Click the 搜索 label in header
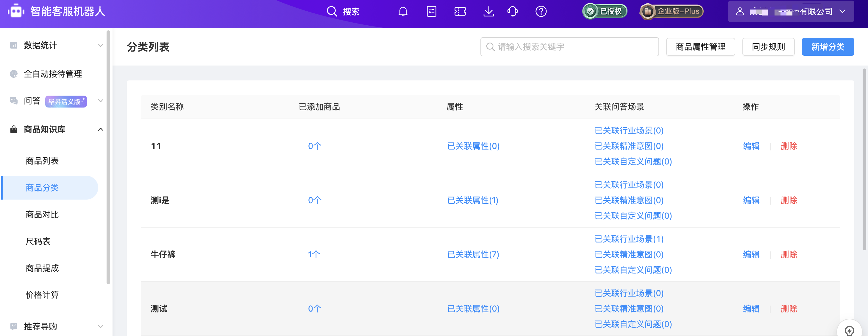Image resolution: width=868 pixels, height=336 pixels. click(x=351, y=12)
